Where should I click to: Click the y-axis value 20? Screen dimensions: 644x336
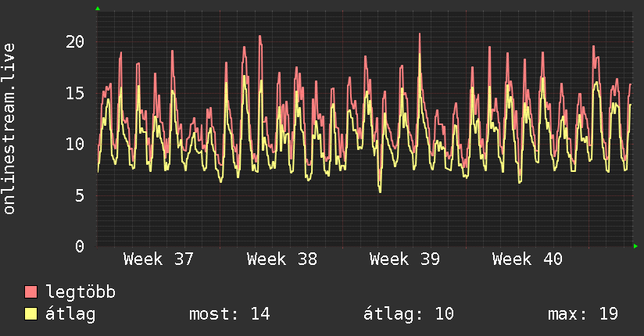(75, 41)
